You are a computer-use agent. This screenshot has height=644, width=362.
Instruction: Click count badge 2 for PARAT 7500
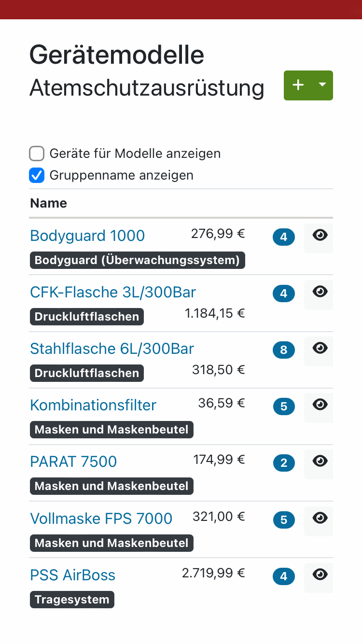coord(284,463)
